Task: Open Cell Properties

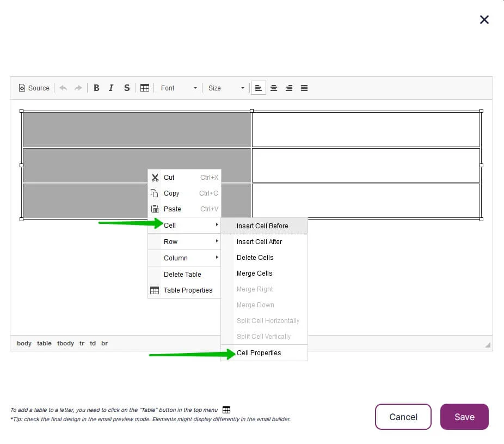Action: [264, 352]
